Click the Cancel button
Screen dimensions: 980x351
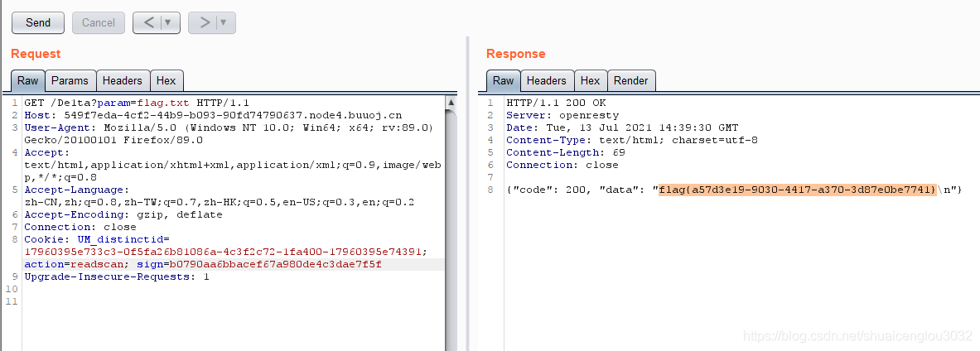pos(98,22)
